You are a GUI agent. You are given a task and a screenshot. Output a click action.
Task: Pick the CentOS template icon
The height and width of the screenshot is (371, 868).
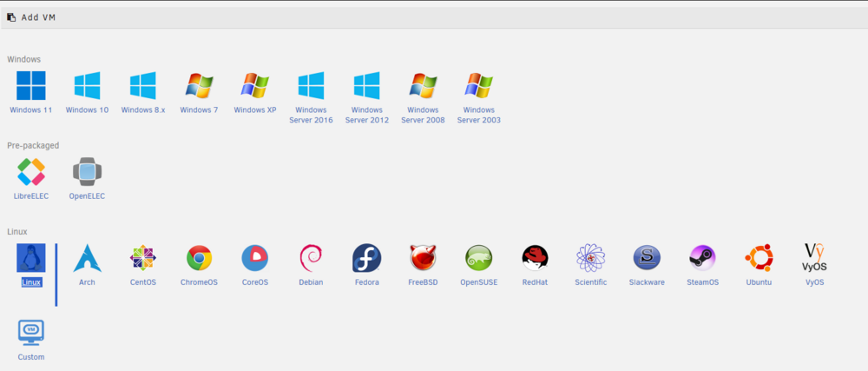(x=143, y=258)
